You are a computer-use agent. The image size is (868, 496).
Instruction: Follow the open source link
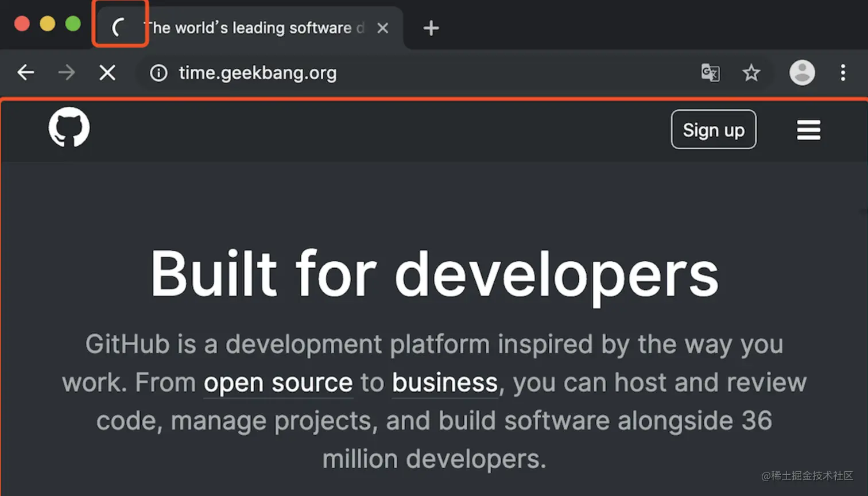(278, 383)
